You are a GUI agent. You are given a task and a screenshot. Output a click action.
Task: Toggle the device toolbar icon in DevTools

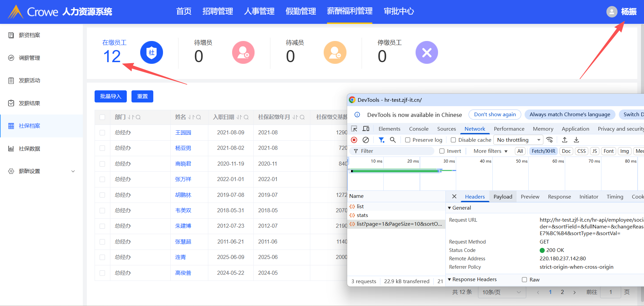click(366, 129)
